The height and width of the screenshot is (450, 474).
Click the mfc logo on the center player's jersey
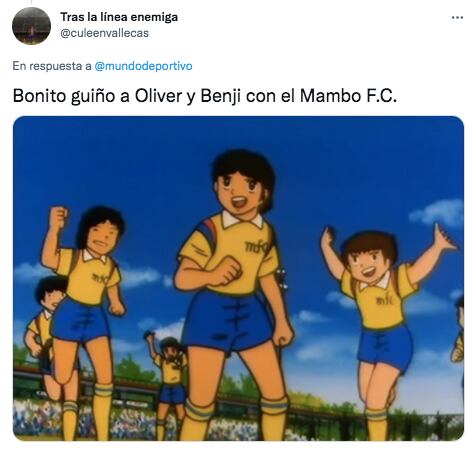[256, 247]
